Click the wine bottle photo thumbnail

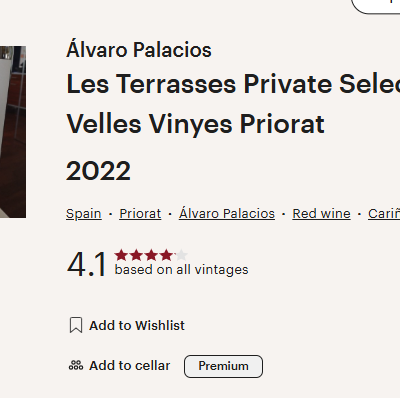pos(13,132)
